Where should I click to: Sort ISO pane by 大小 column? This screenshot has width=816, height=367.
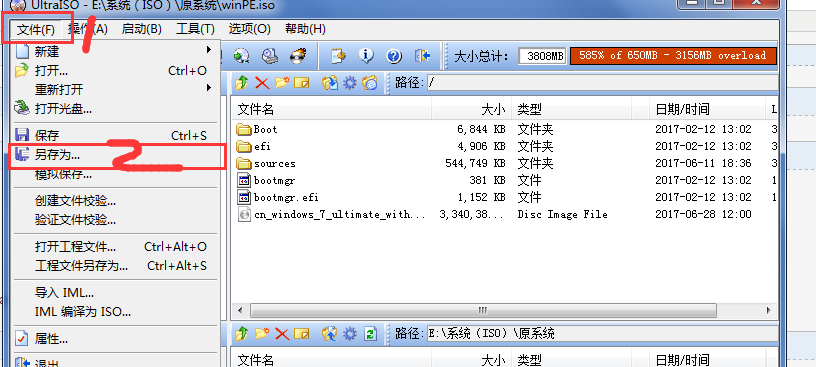[x=471, y=109]
